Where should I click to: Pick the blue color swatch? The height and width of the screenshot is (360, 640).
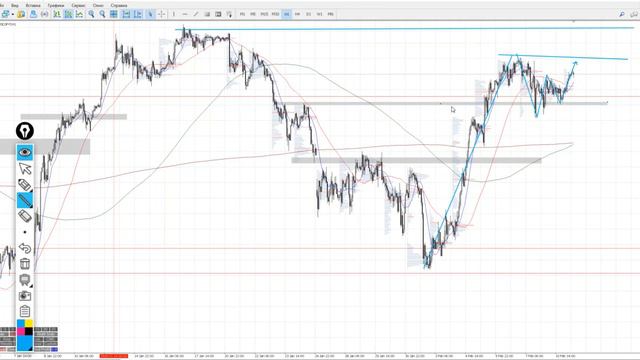coord(20,324)
